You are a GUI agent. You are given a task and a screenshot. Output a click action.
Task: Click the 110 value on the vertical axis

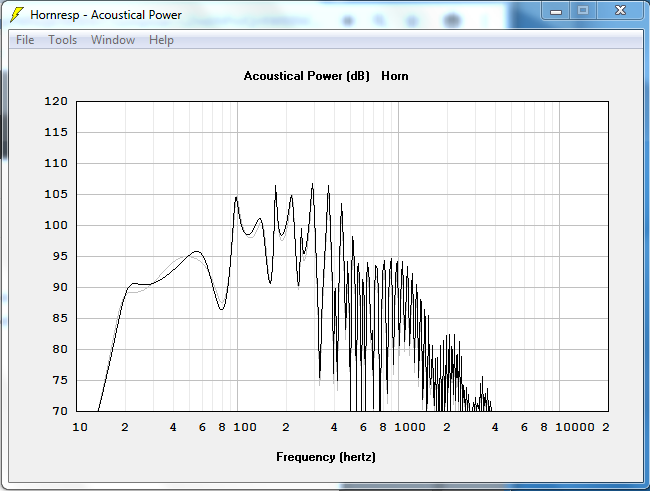(56, 163)
